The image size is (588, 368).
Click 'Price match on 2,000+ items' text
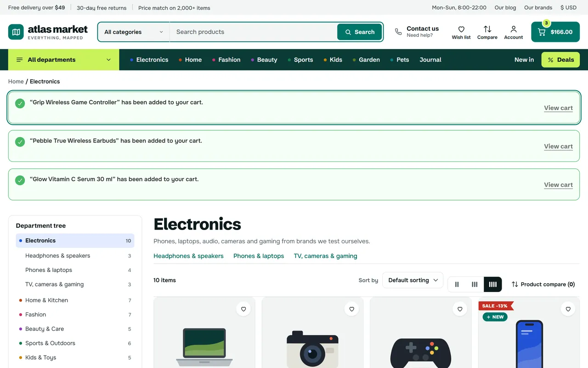tap(174, 8)
